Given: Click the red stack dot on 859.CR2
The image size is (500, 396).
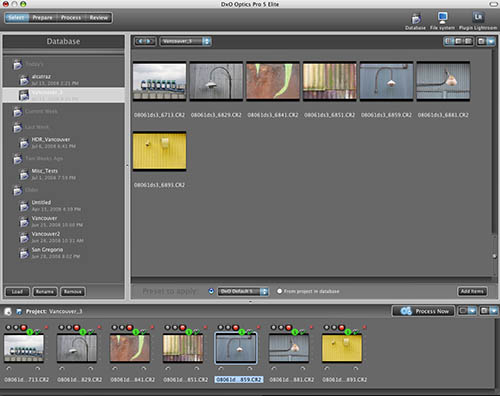Looking at the screenshot, I should (x=236, y=327).
